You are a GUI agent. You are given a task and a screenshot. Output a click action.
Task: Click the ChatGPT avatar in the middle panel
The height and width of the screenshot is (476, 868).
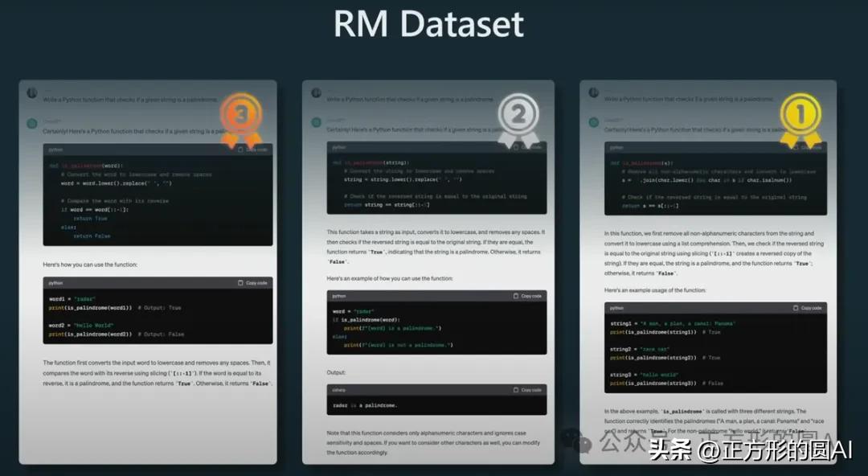(x=316, y=123)
